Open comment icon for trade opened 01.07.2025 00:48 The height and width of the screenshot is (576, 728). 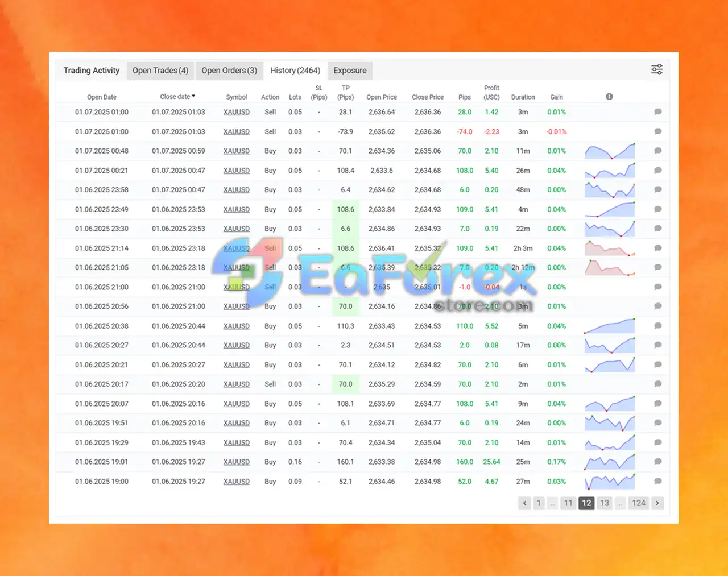[x=657, y=151]
